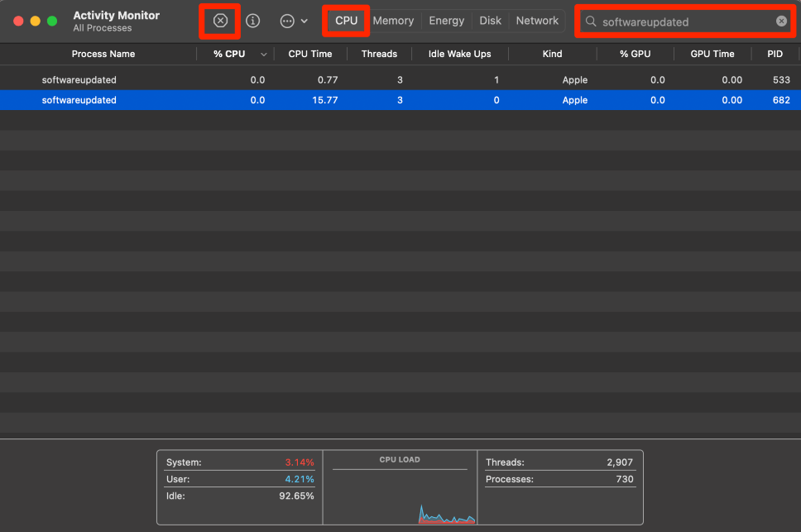Switch to the Memory tab
Viewport: 801px width, 532px height.
tap(393, 21)
